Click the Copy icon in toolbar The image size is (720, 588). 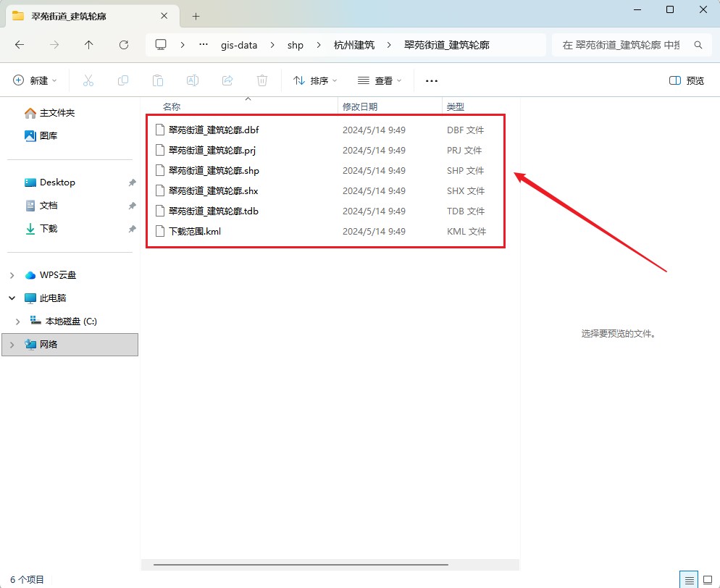click(123, 80)
